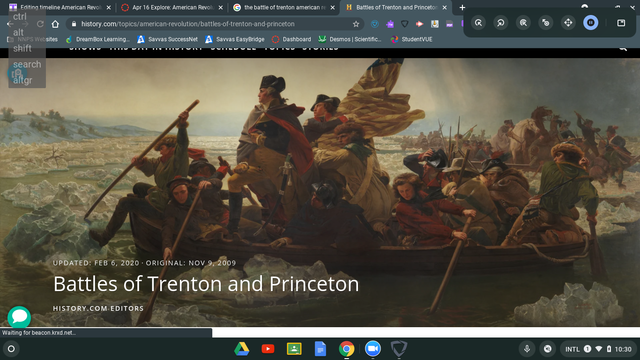Screen dimensions: 640x360
Task: Close the Editing timeline tab
Action: click(x=109, y=7)
